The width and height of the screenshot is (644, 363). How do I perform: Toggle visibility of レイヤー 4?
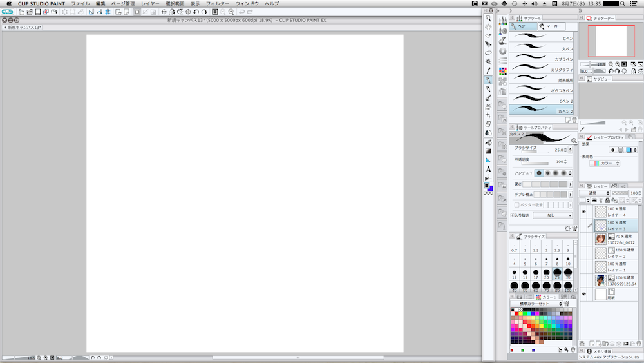[583, 211]
